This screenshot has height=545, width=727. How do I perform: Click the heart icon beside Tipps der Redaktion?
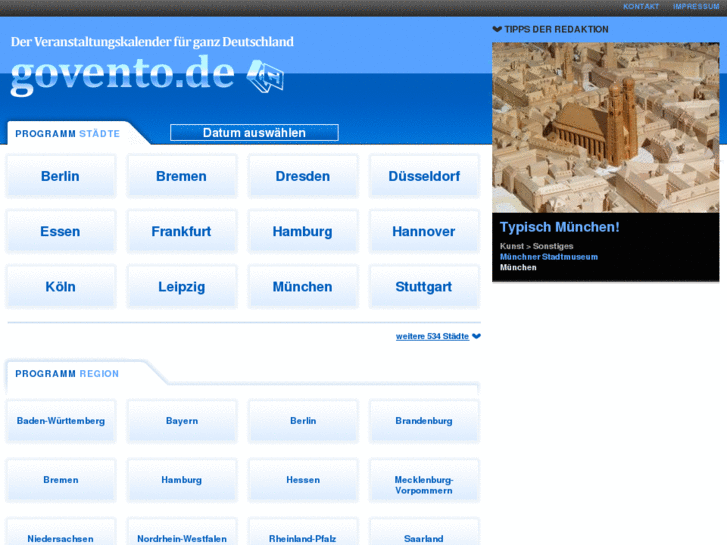(x=497, y=29)
